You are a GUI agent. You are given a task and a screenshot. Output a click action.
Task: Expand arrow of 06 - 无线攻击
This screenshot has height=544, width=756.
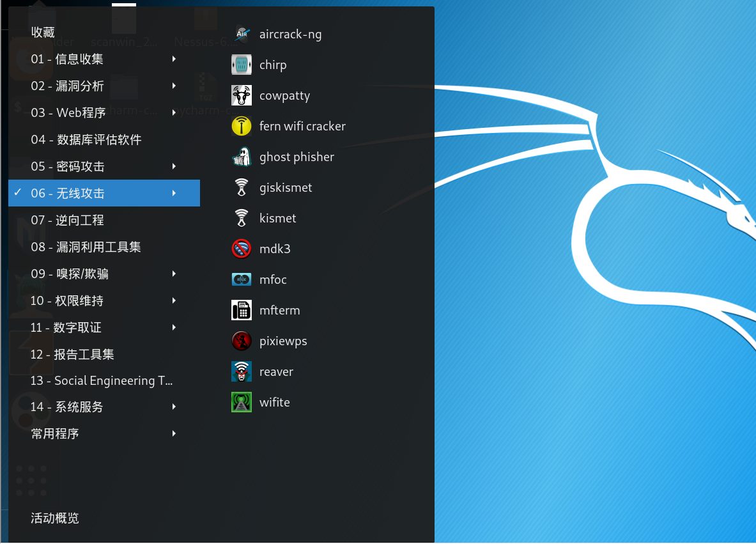(174, 194)
